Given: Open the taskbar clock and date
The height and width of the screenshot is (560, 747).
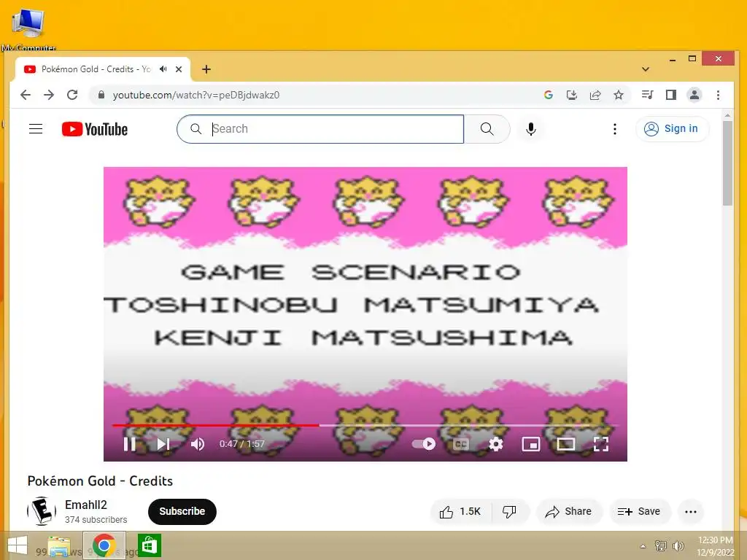Looking at the screenshot, I should coord(715,546).
